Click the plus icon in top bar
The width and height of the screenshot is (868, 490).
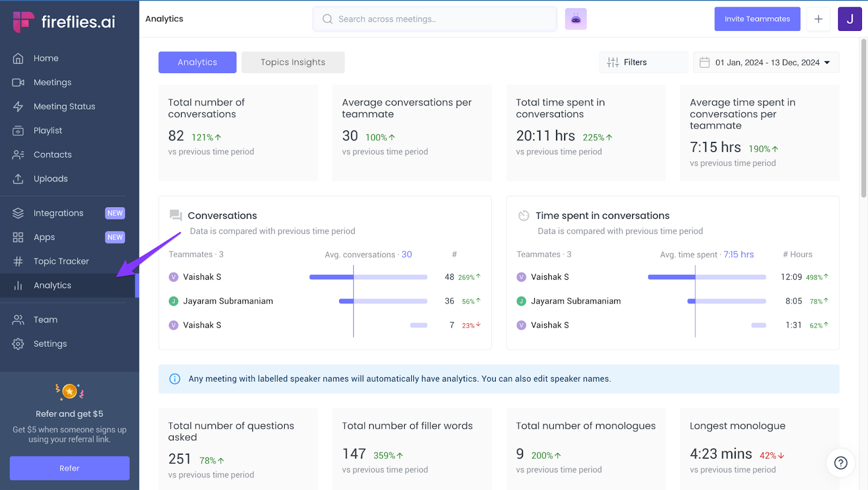tap(818, 19)
